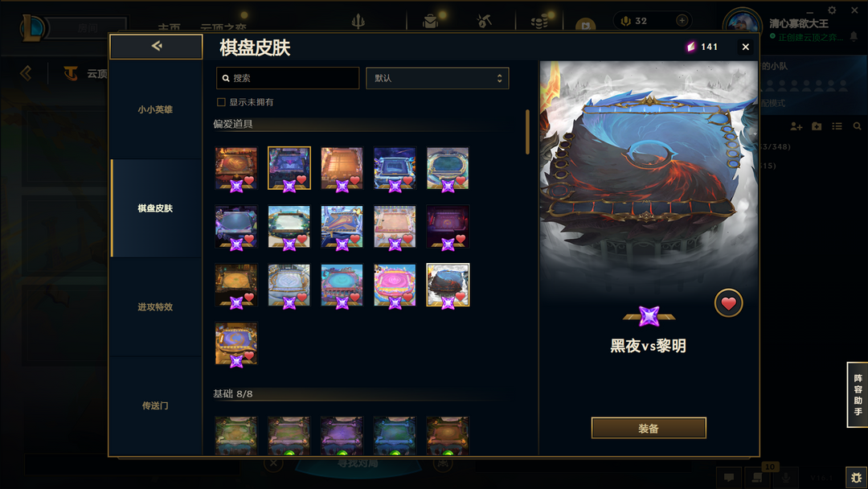Open the 进攻特效 tab
The width and height of the screenshot is (868, 489).
tap(156, 306)
